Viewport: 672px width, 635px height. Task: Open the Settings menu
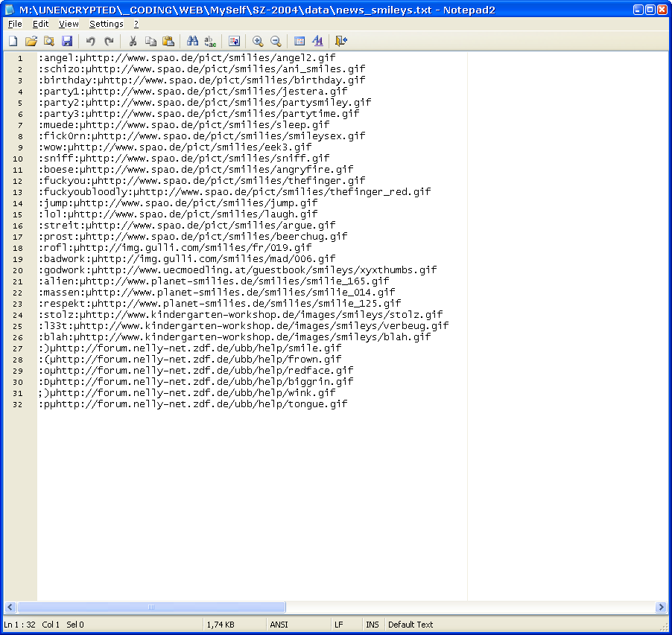107,24
